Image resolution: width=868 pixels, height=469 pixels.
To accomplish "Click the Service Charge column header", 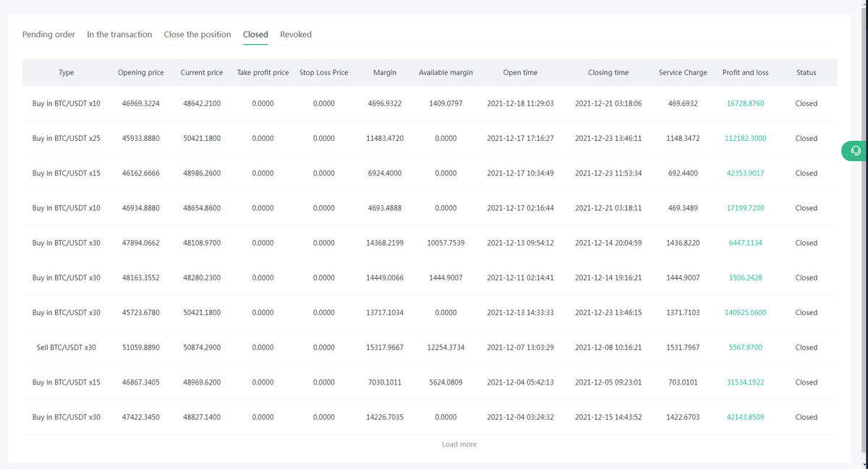I will click(683, 72).
